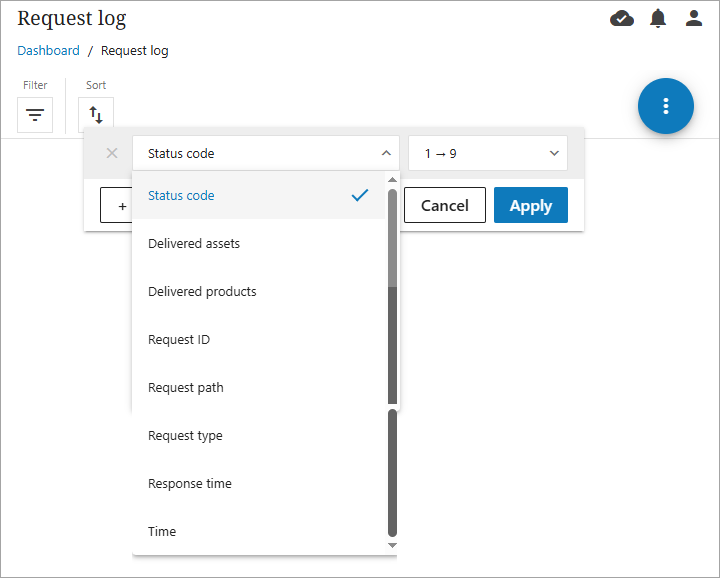Click the blue Apply button
720x578 pixels.
point(530,205)
